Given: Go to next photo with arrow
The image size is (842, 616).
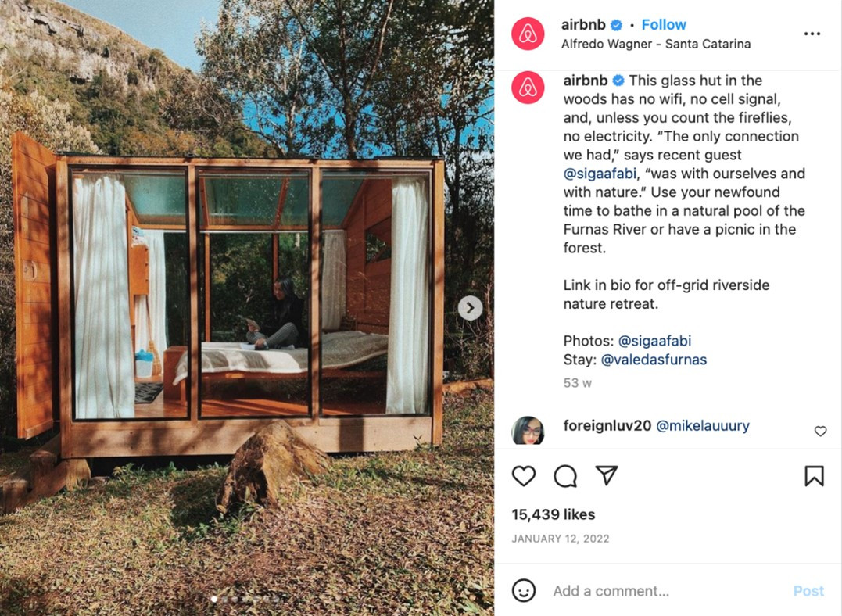Looking at the screenshot, I should click(470, 308).
